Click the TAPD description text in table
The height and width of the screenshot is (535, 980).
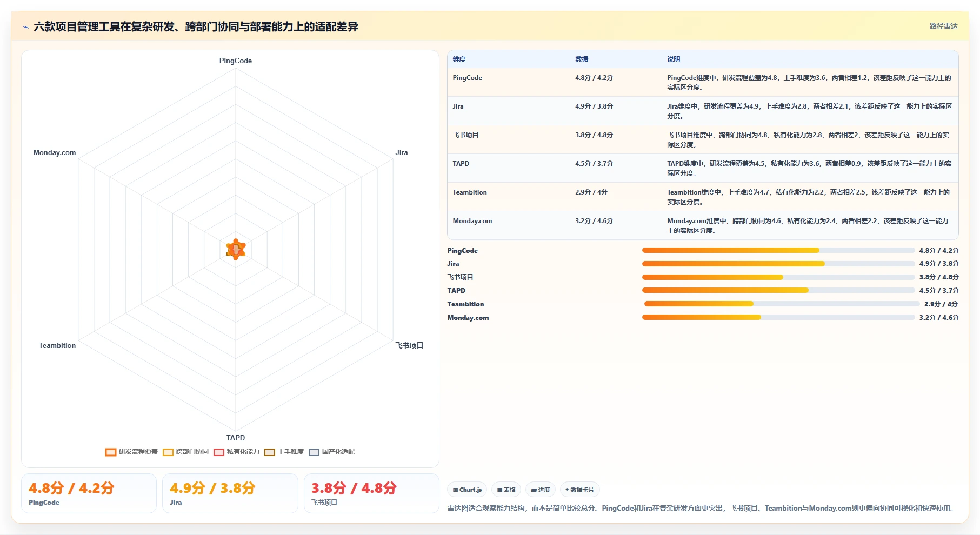click(809, 168)
